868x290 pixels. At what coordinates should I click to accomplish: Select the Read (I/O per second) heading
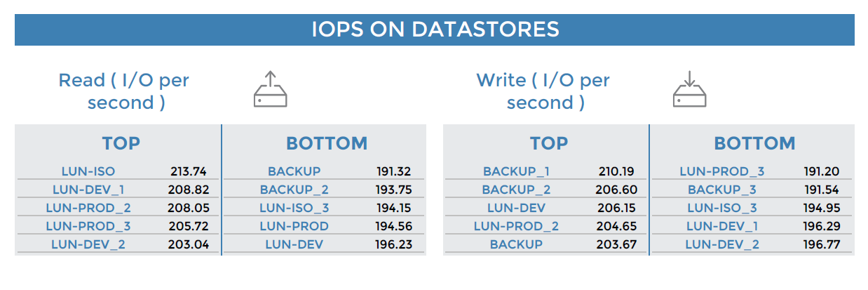[124, 91]
